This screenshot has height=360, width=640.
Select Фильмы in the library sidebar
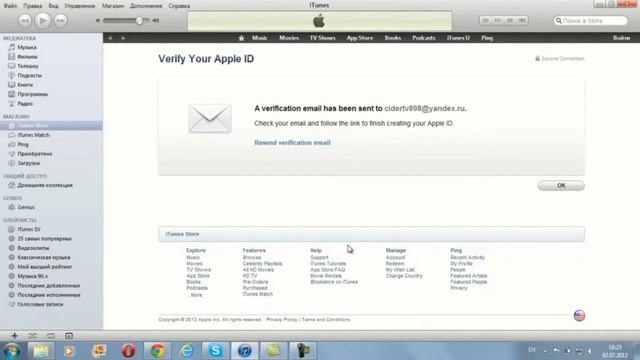[27, 57]
